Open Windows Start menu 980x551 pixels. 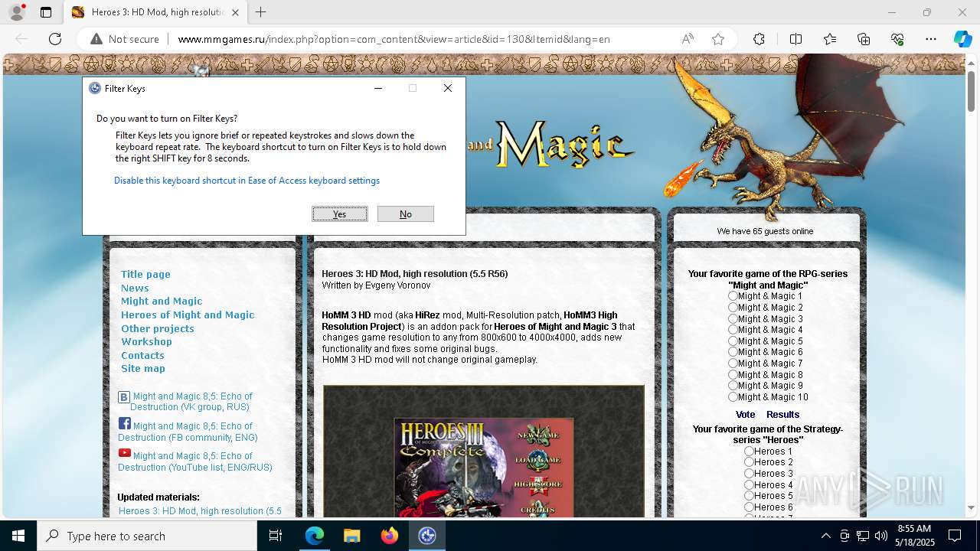[x=18, y=536]
